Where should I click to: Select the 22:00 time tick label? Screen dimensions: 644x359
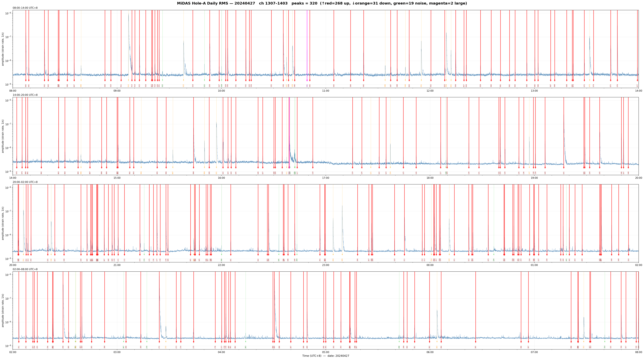(x=221, y=265)
